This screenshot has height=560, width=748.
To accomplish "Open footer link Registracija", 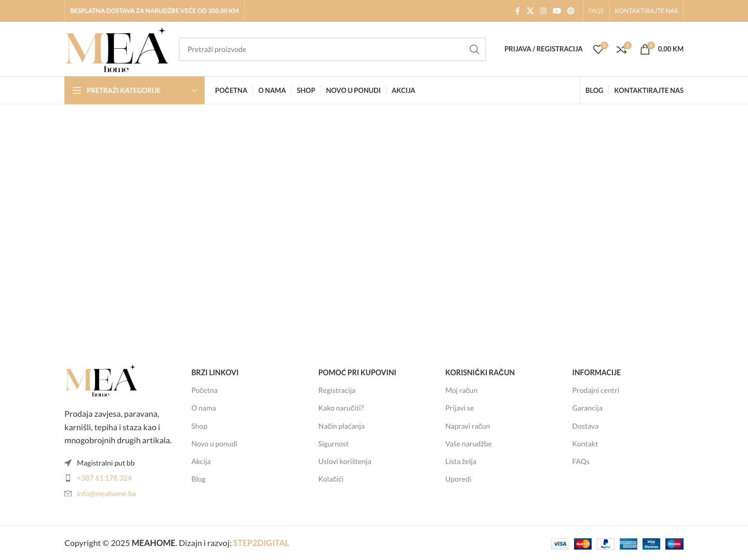I will tap(337, 390).
